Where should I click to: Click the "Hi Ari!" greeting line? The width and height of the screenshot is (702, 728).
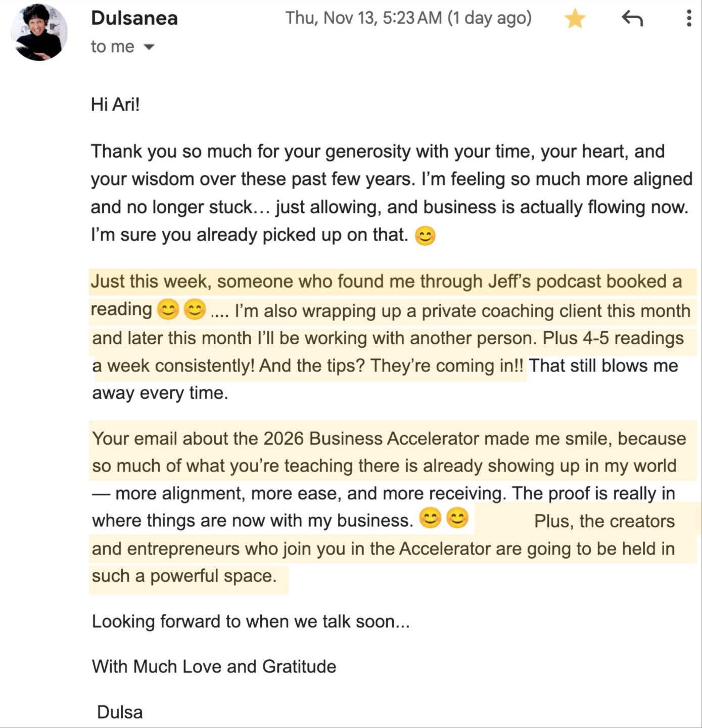click(x=115, y=105)
